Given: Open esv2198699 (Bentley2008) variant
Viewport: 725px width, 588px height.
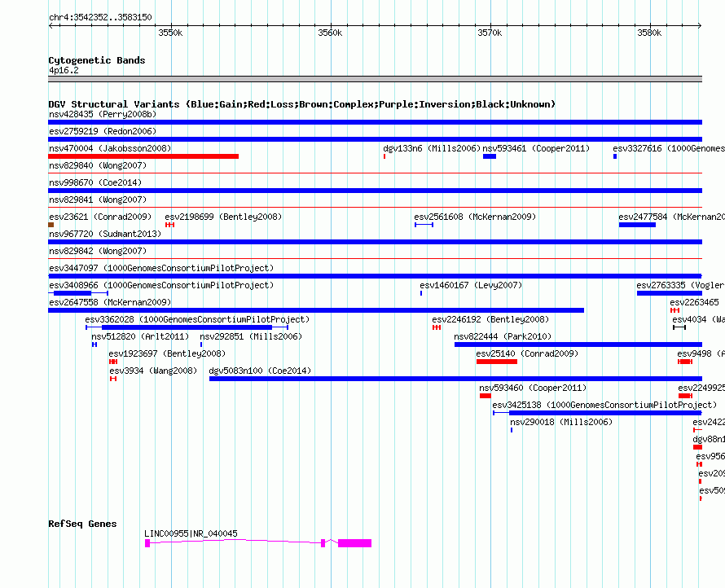Looking at the screenshot, I should click(x=169, y=225).
